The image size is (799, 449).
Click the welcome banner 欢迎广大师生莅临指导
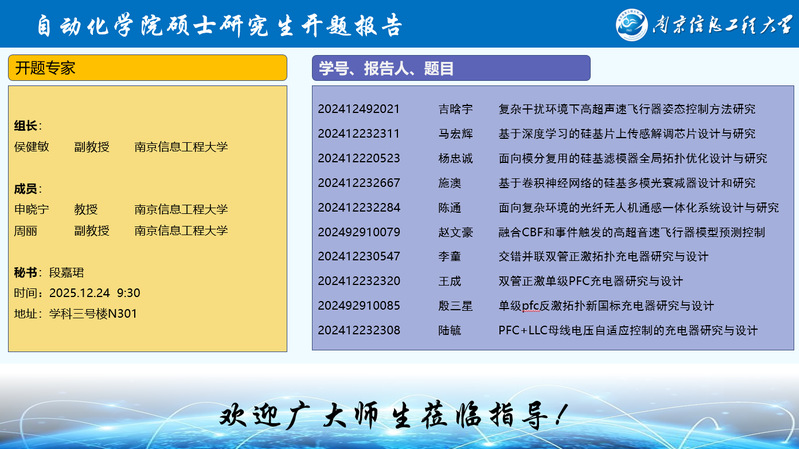[397, 413]
